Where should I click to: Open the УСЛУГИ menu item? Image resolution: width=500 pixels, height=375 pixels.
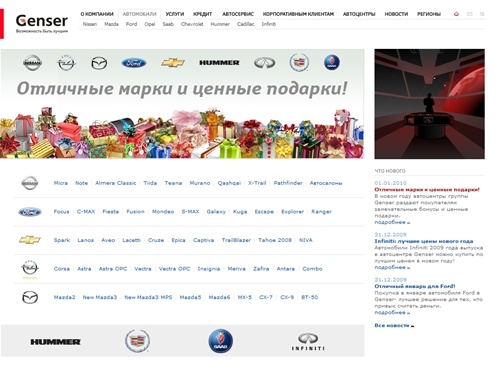[x=175, y=14]
